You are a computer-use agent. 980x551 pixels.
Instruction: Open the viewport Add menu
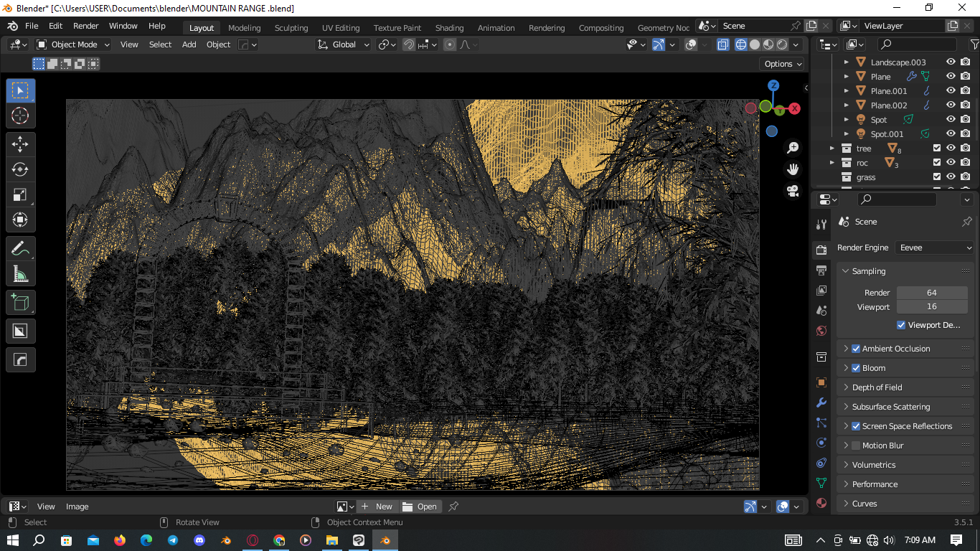tap(189, 44)
